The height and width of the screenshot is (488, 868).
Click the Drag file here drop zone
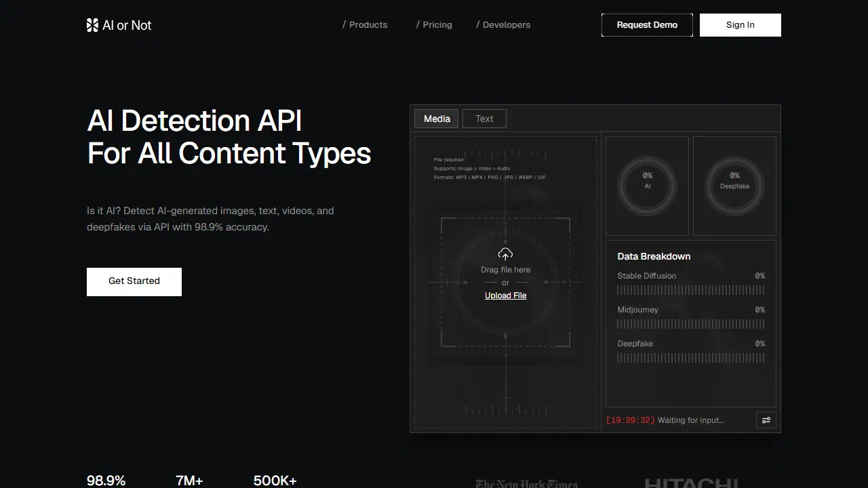(x=505, y=282)
